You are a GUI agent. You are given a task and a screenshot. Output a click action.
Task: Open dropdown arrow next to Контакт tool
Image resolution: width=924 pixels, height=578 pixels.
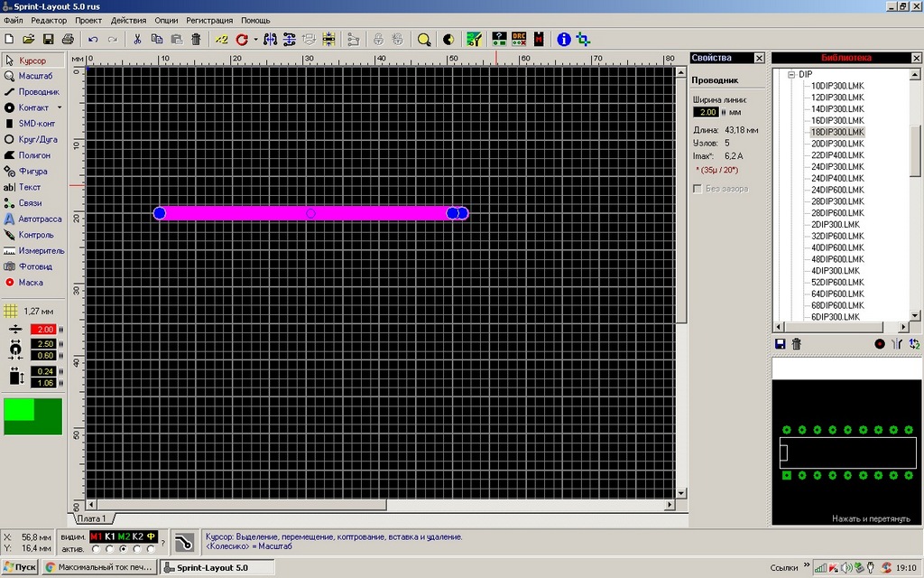point(60,107)
